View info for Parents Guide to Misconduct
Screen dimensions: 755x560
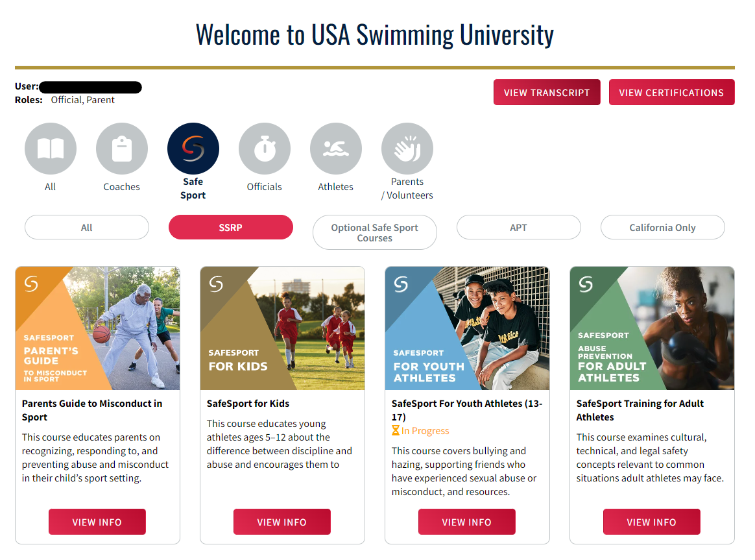click(x=97, y=522)
